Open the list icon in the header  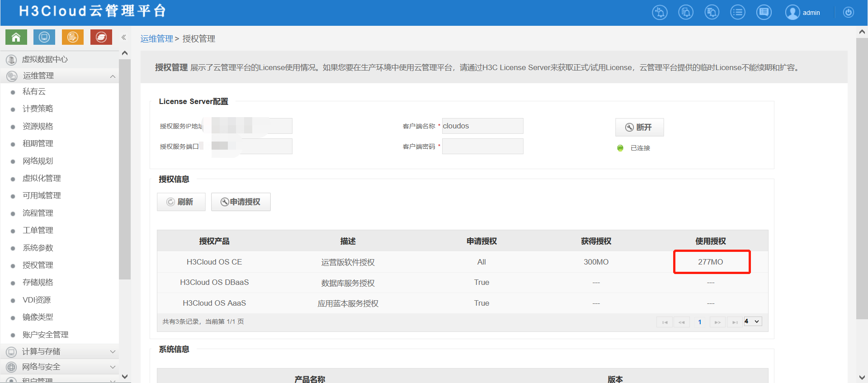pos(738,12)
